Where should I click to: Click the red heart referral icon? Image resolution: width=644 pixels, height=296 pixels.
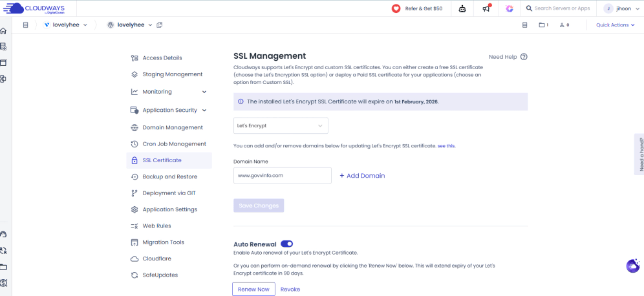point(396,8)
